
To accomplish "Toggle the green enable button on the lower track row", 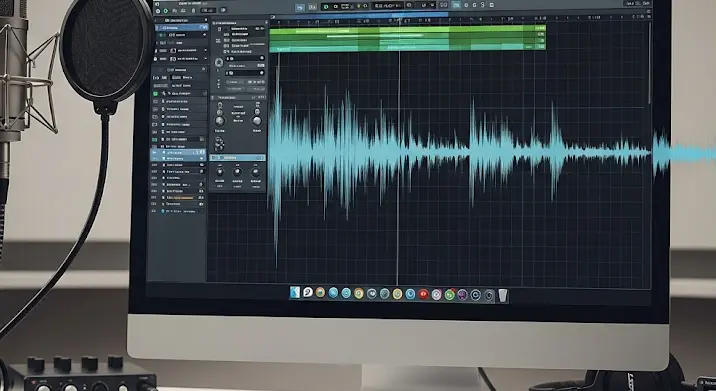I will pyautogui.click(x=155, y=139).
